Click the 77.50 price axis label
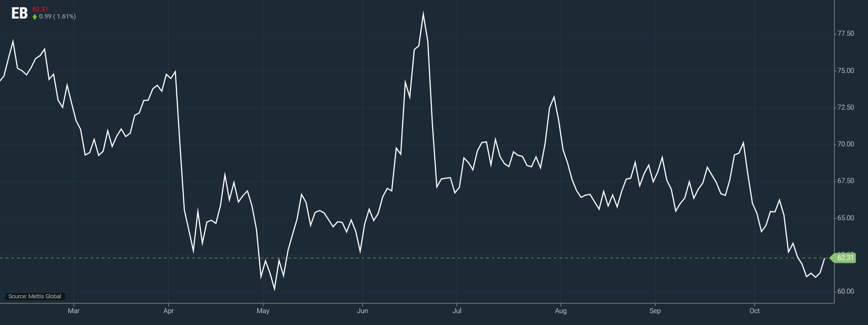868x325 pixels. [845, 33]
